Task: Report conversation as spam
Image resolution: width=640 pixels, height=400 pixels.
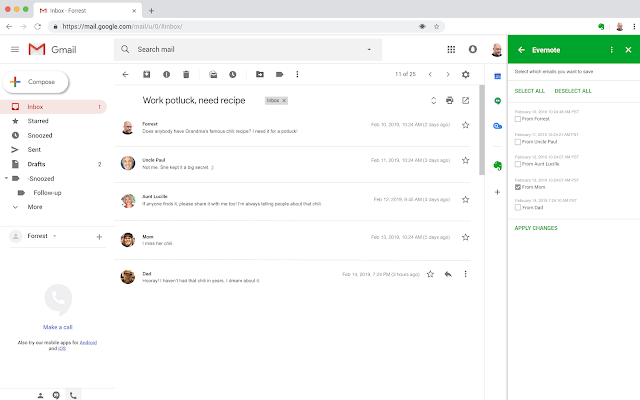Action: coord(167,74)
